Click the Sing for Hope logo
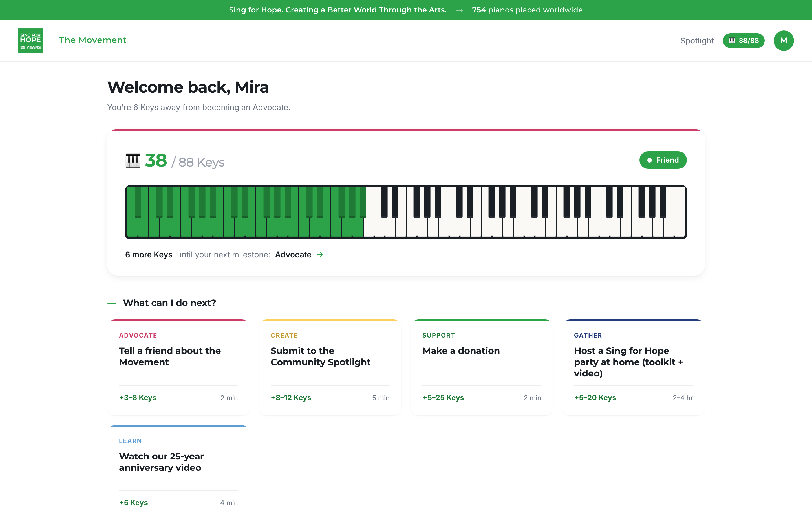812x508 pixels. 30,41
